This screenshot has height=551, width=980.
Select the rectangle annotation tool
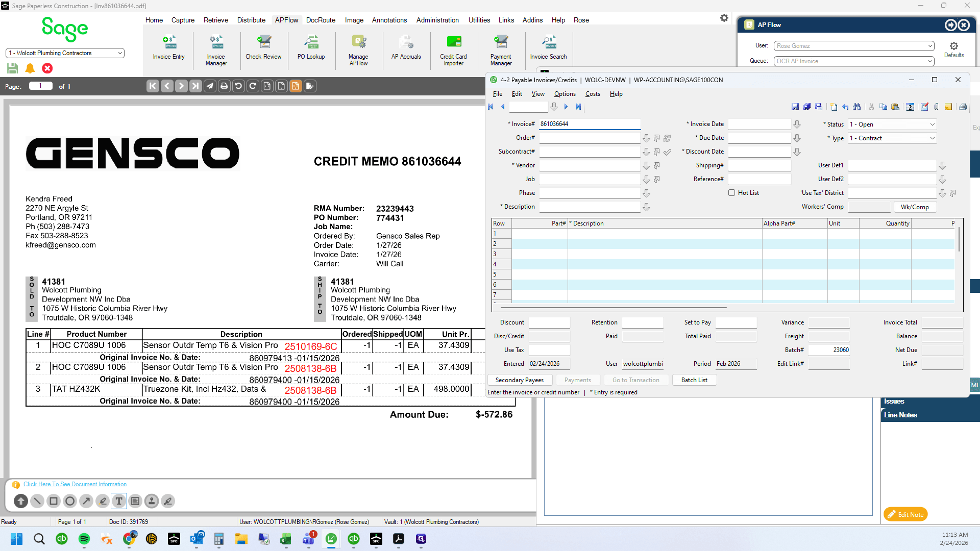click(54, 501)
